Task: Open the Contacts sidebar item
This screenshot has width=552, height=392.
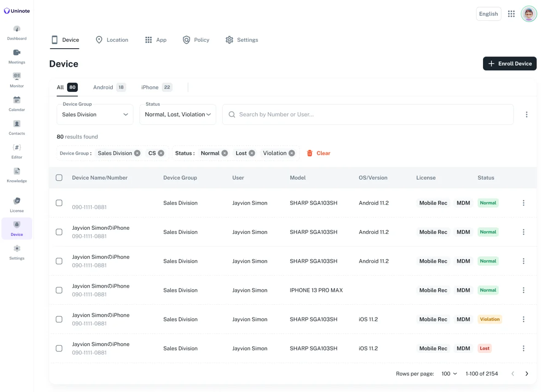Action: pyautogui.click(x=17, y=128)
